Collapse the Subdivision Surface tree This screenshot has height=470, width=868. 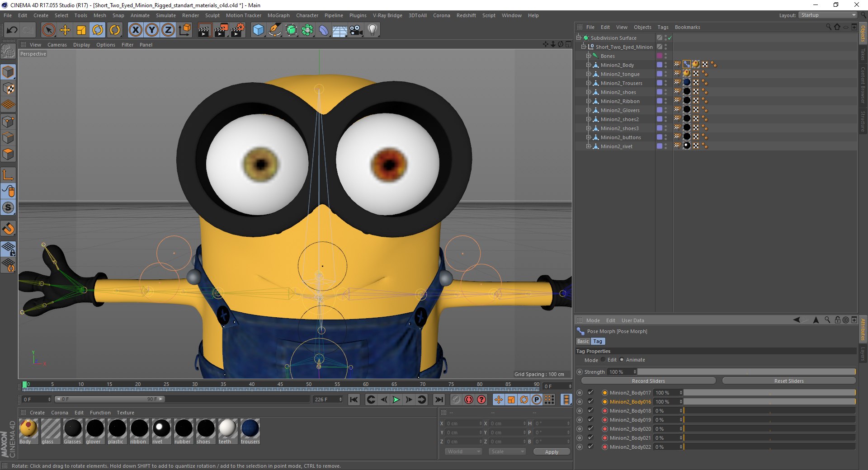click(579, 38)
